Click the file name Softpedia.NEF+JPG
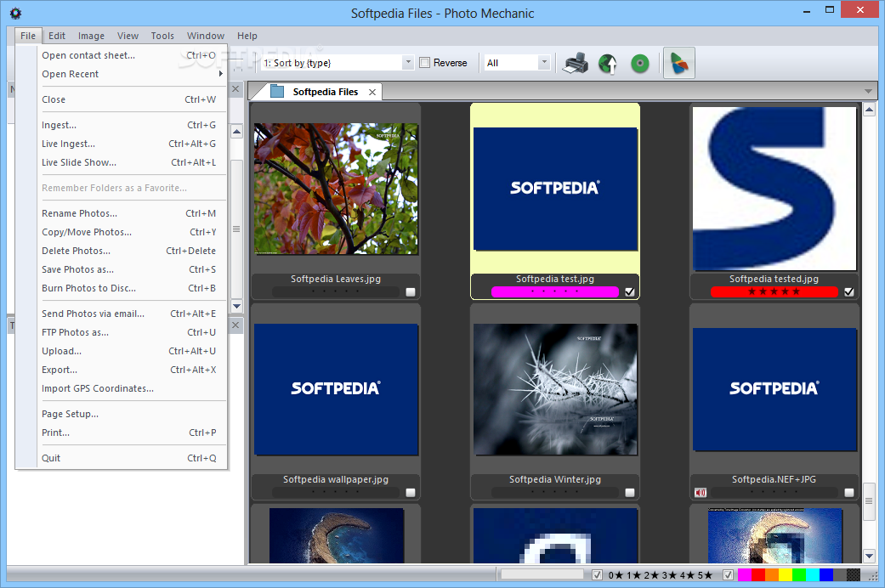The image size is (885, 588). [774, 479]
